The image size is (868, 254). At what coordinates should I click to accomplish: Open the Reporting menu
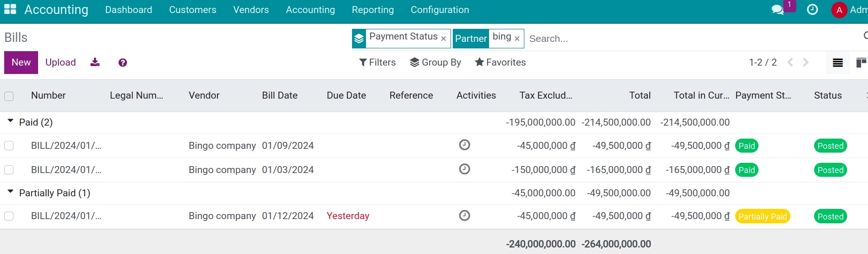[x=372, y=10]
